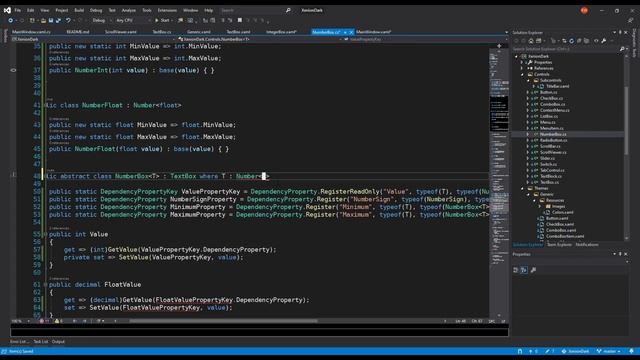Open the Build menu
The width and height of the screenshot is (640, 360).
point(79,10)
